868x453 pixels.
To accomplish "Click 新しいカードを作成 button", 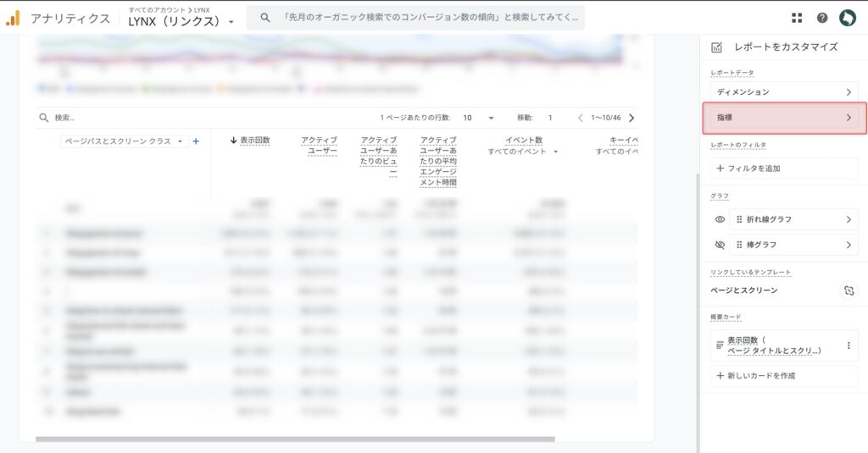I will [x=784, y=375].
